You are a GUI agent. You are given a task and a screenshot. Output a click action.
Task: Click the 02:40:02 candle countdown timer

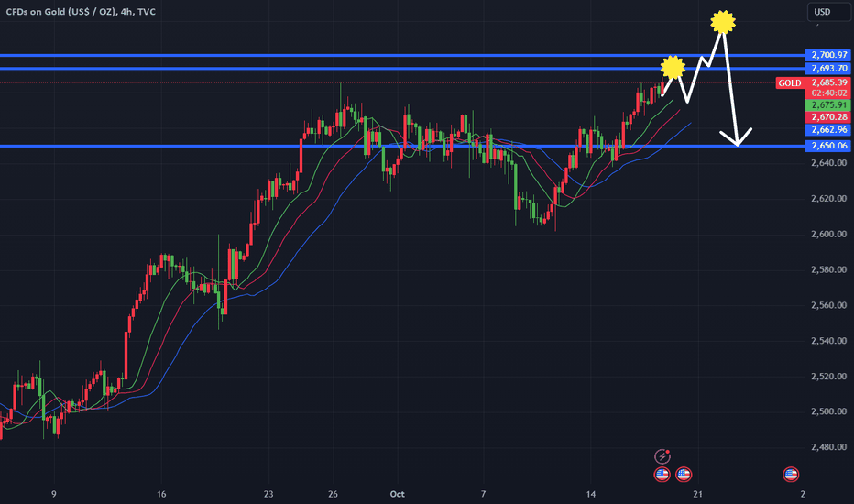pos(827,93)
